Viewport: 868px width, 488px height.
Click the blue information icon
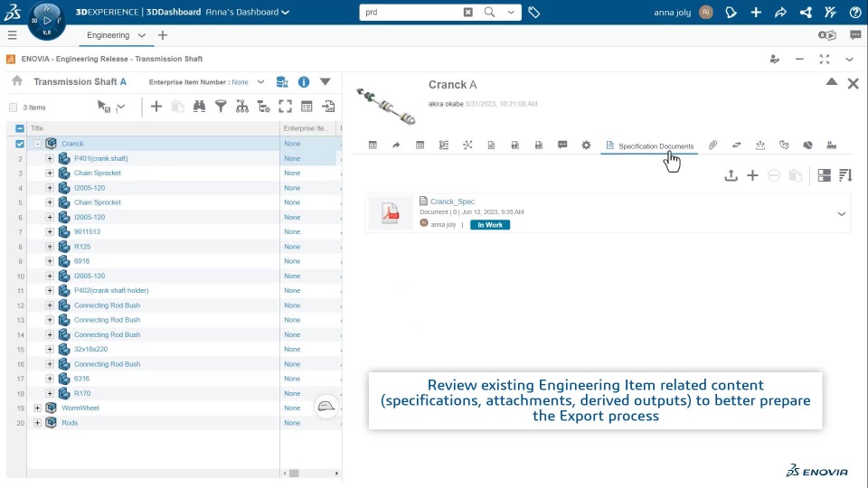pos(304,82)
